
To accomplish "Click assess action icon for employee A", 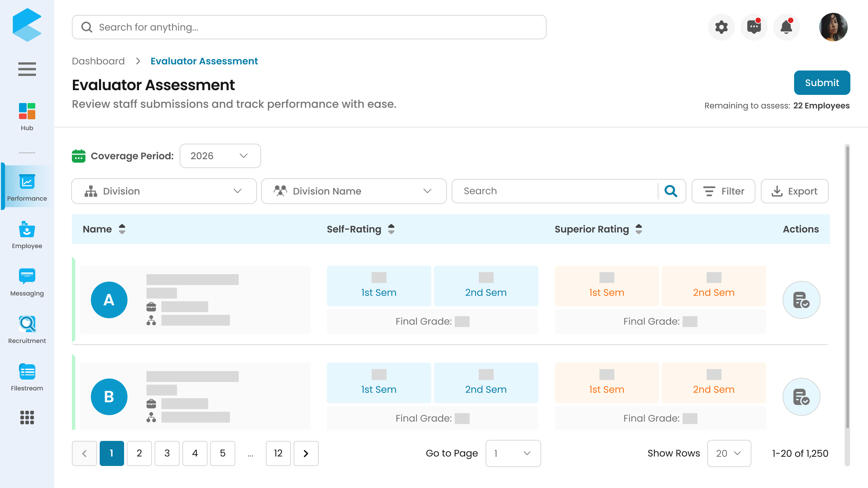I will (x=801, y=300).
